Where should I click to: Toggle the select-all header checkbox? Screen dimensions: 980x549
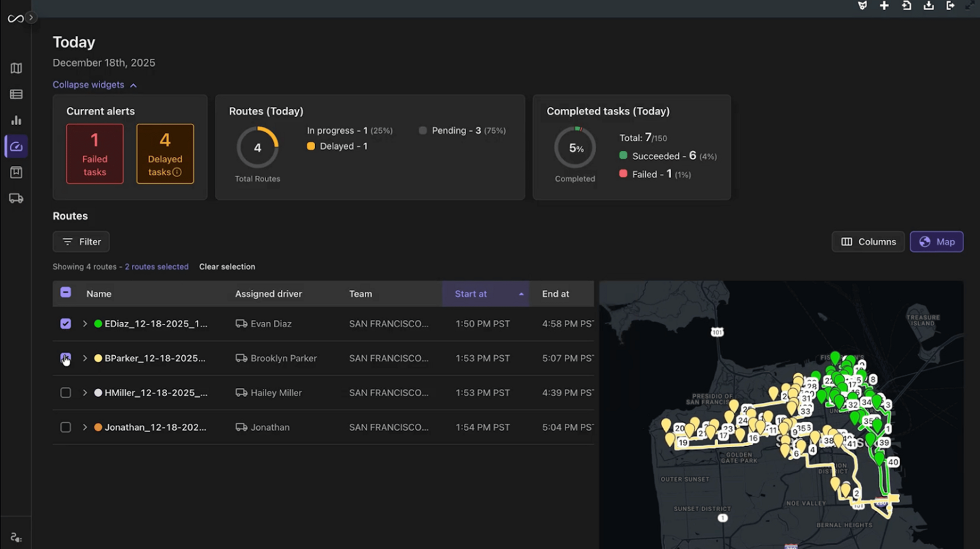pyautogui.click(x=65, y=292)
